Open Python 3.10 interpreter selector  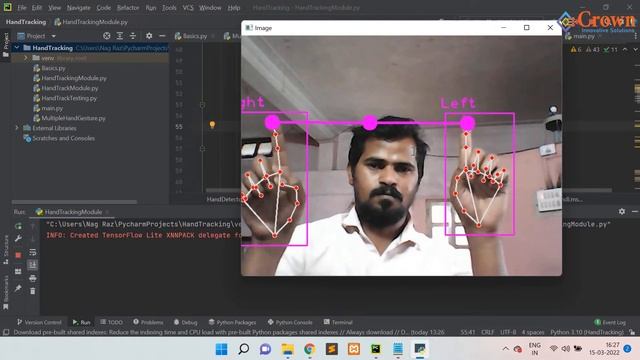click(587, 332)
